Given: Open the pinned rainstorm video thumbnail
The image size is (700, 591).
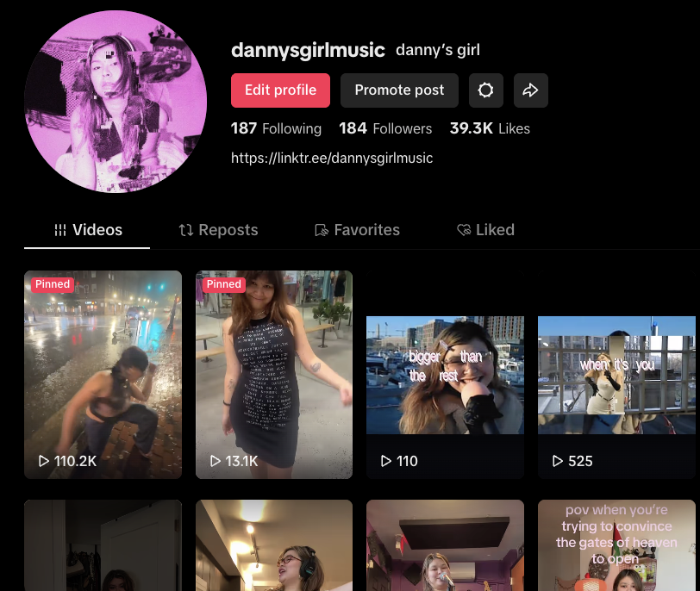Looking at the screenshot, I should (x=103, y=375).
